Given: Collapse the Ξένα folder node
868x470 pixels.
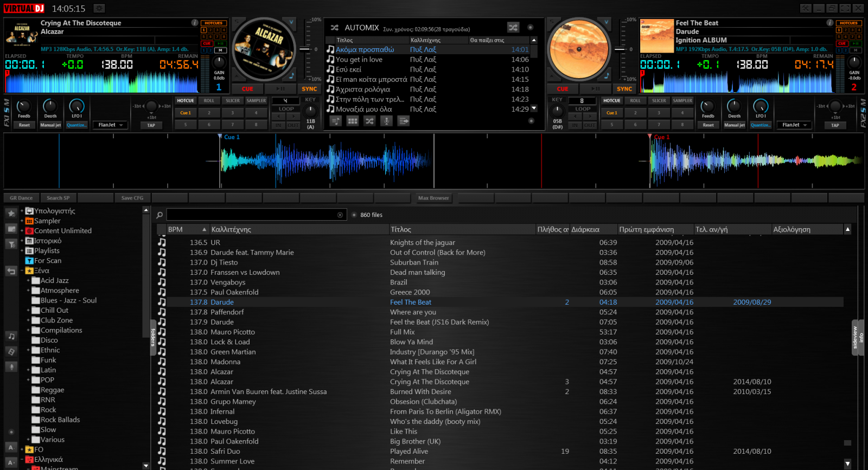Looking at the screenshot, I should [x=22, y=271].
